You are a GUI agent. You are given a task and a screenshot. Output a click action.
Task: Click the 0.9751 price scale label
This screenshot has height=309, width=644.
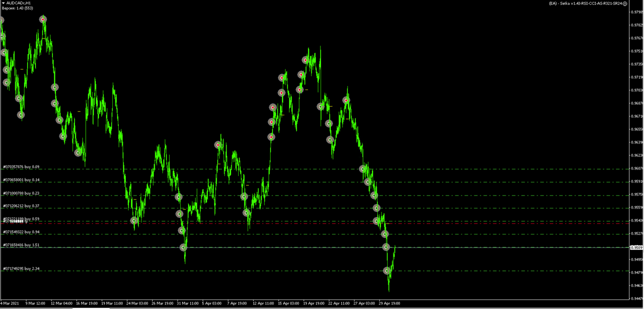[637, 51]
